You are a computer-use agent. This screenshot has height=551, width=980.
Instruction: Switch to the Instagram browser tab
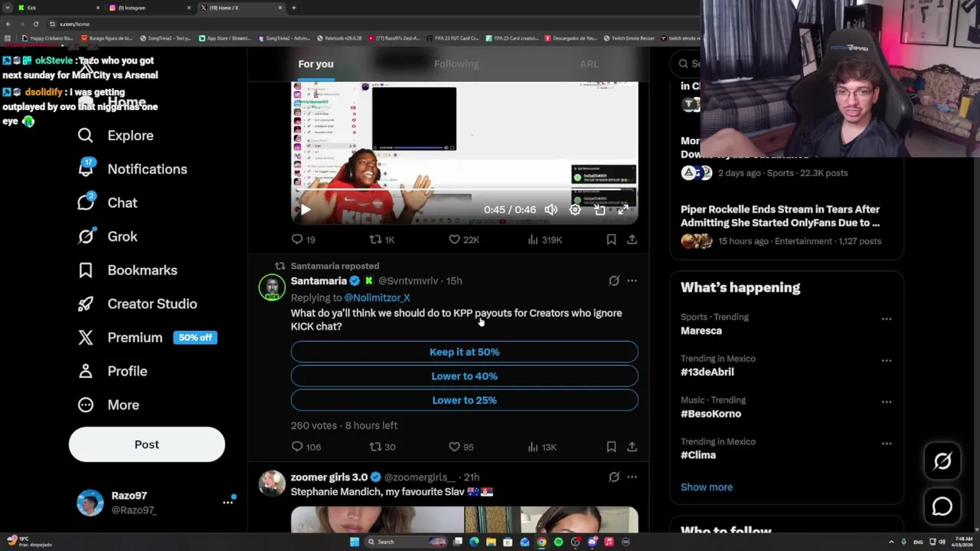(x=149, y=8)
